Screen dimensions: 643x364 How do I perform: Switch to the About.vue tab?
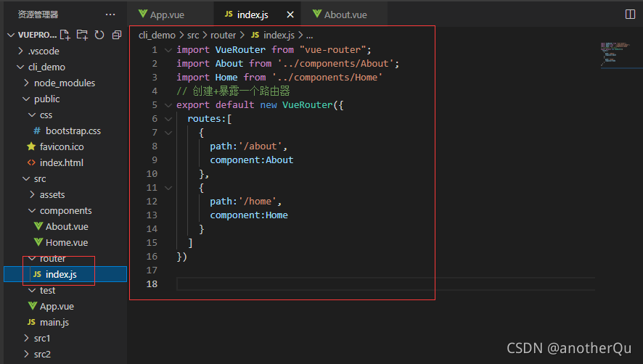tap(344, 15)
